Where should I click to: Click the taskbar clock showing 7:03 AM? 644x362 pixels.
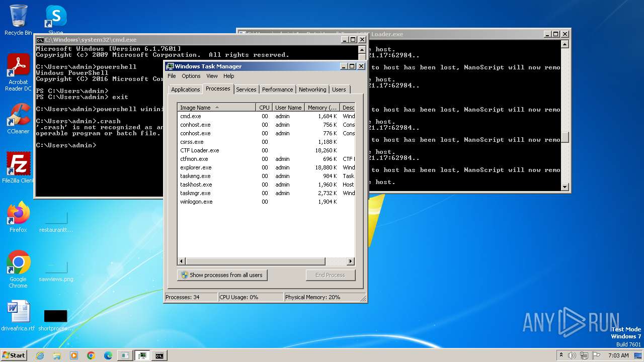coord(618,355)
